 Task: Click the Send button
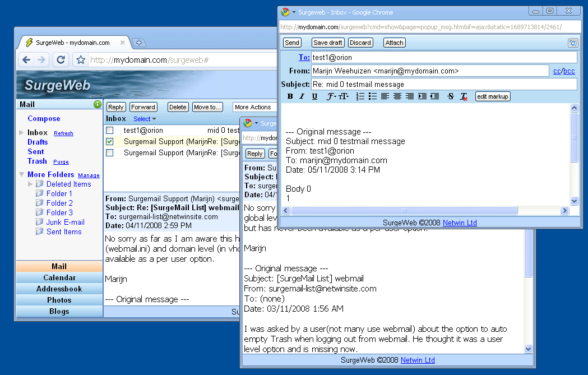click(291, 43)
